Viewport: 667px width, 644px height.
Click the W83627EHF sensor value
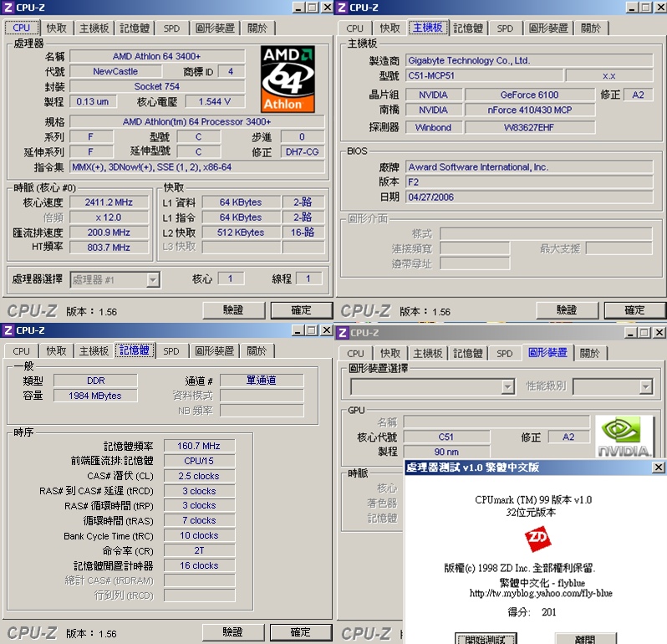pos(530,127)
